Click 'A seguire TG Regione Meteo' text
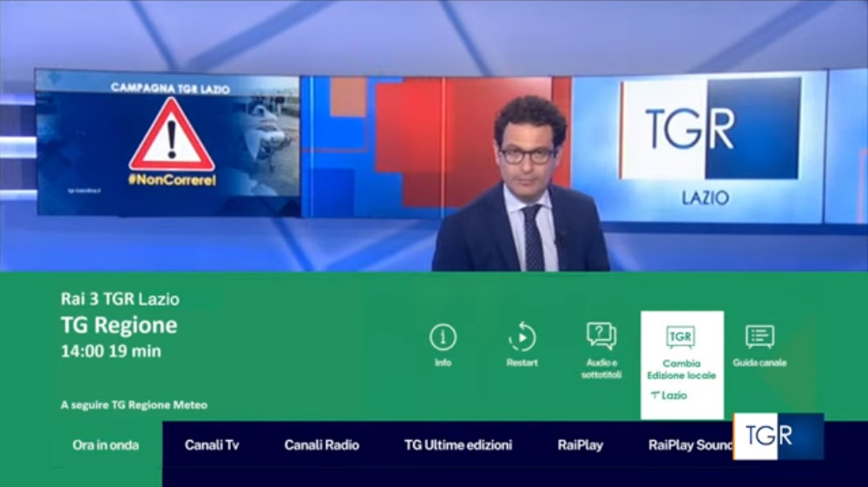This screenshot has height=487, width=868. (x=134, y=405)
